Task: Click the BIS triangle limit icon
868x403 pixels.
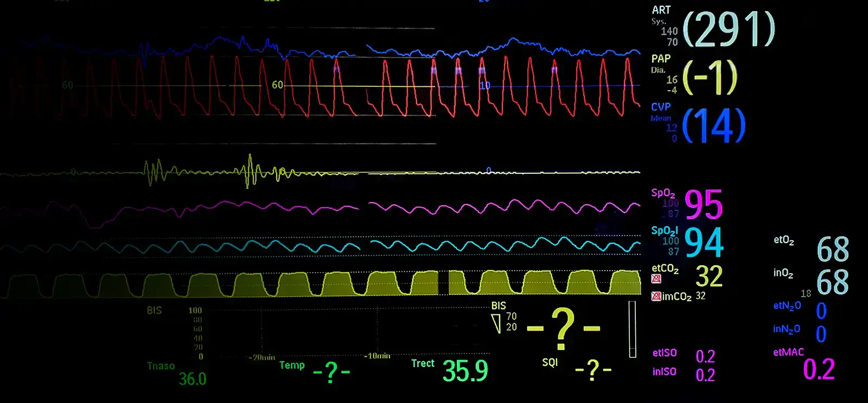Action: (496, 324)
